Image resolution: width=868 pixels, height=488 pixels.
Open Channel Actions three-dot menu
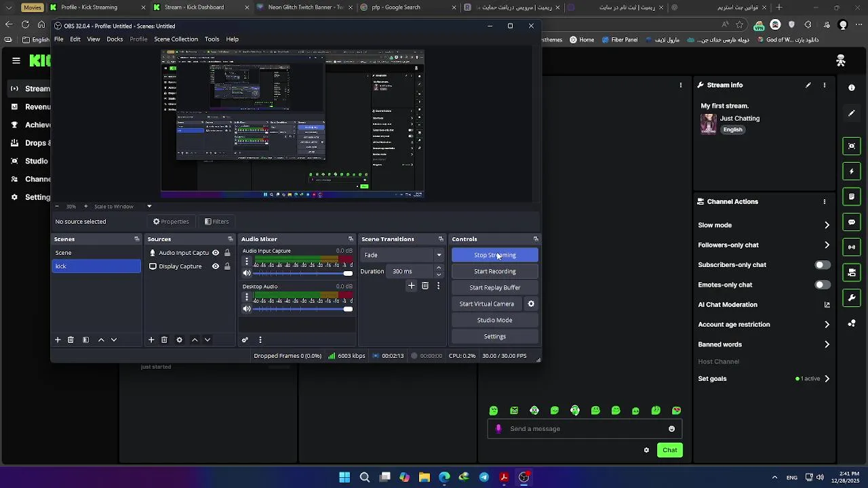(x=825, y=201)
